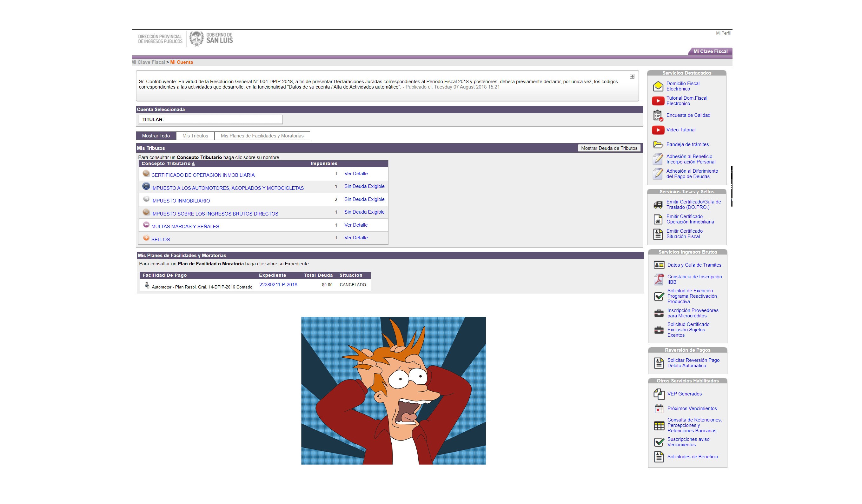Click the Constancia de Inscripción PDF icon
The width and height of the screenshot is (862, 504).
pos(659,280)
